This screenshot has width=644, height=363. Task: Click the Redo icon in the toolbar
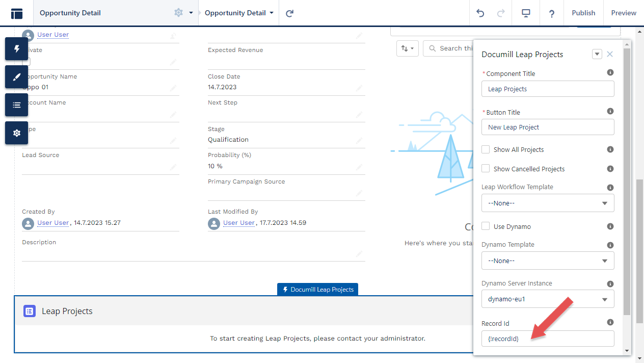(502, 13)
